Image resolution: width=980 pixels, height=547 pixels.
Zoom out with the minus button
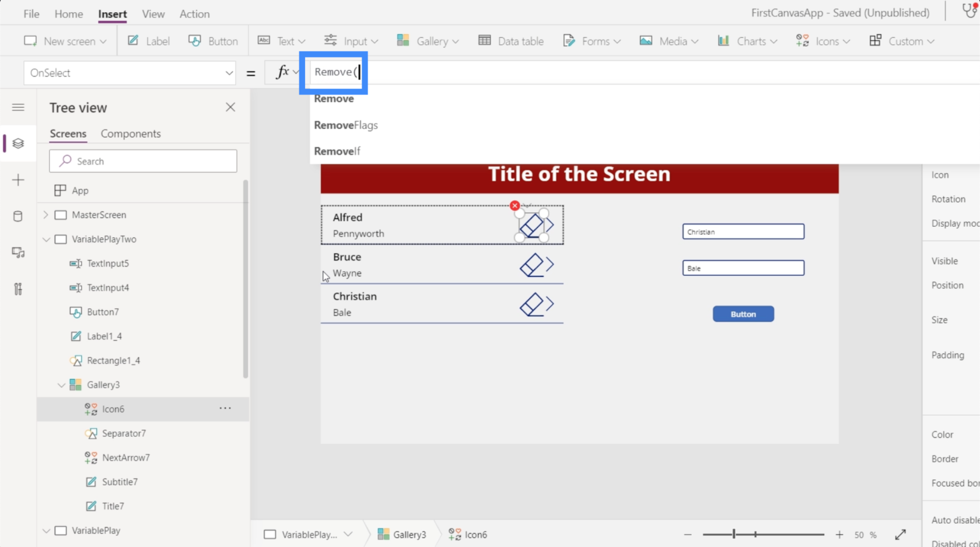click(x=688, y=534)
